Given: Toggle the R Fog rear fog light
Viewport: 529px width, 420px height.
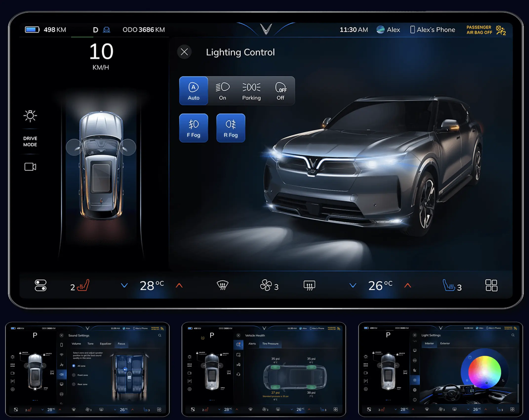Looking at the screenshot, I should (231, 128).
